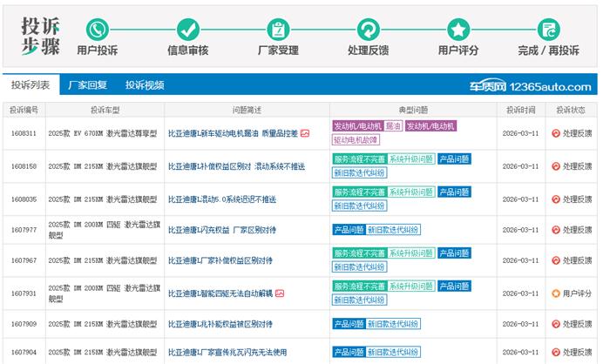Click the 厂家受理 document step icon
This screenshot has height=364, width=610.
pos(278,30)
